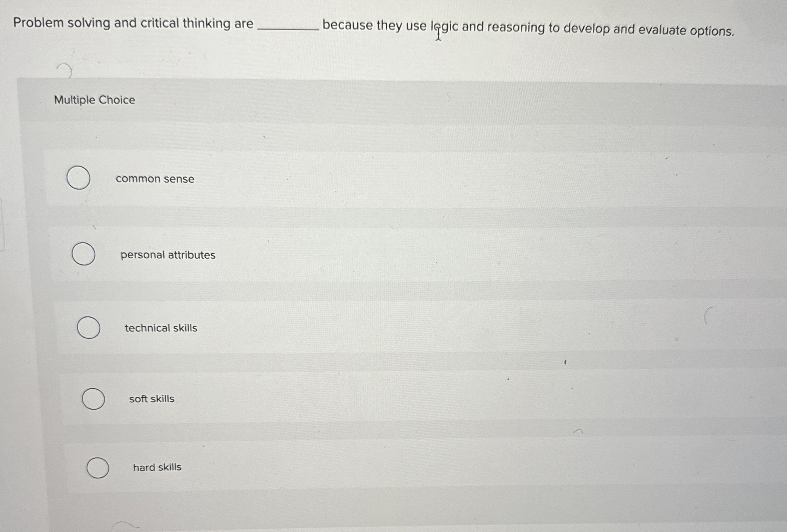Click the Multiple Choice heading

click(95, 100)
